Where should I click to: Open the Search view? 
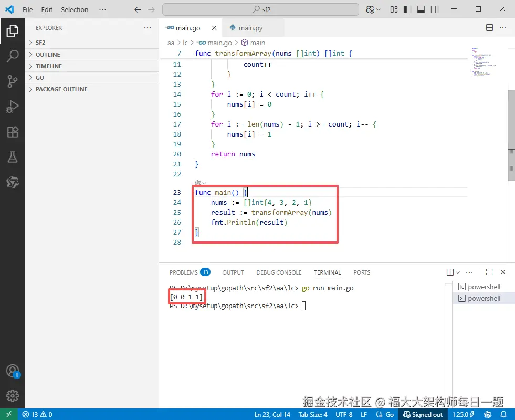[13, 56]
